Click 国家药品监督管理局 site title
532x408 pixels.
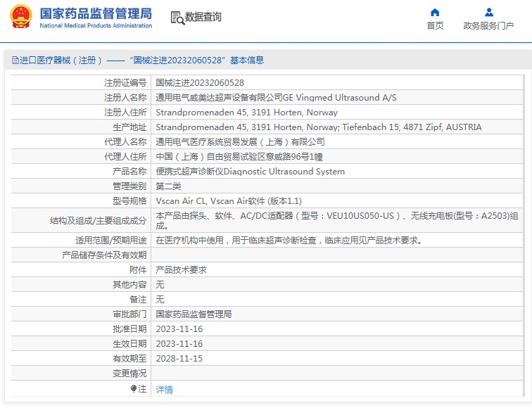(x=96, y=14)
